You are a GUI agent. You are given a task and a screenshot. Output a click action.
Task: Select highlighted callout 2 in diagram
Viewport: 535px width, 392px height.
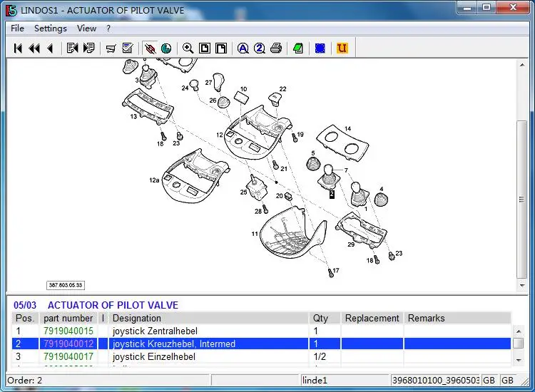(332, 195)
